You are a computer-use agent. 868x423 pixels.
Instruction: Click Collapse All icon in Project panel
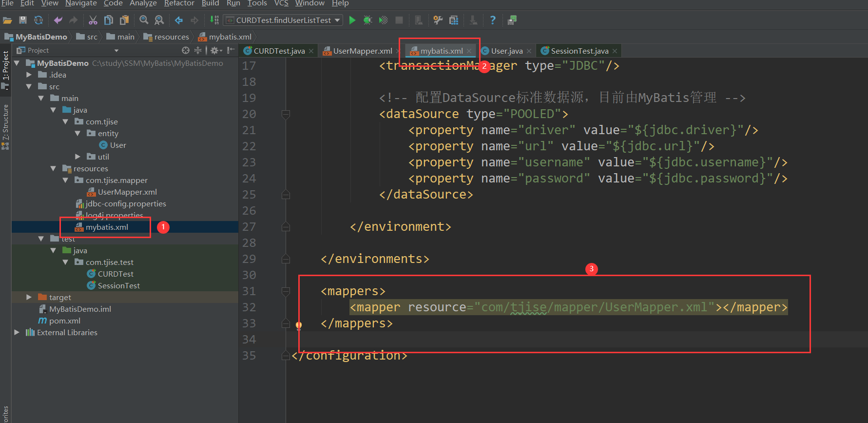[197, 50]
